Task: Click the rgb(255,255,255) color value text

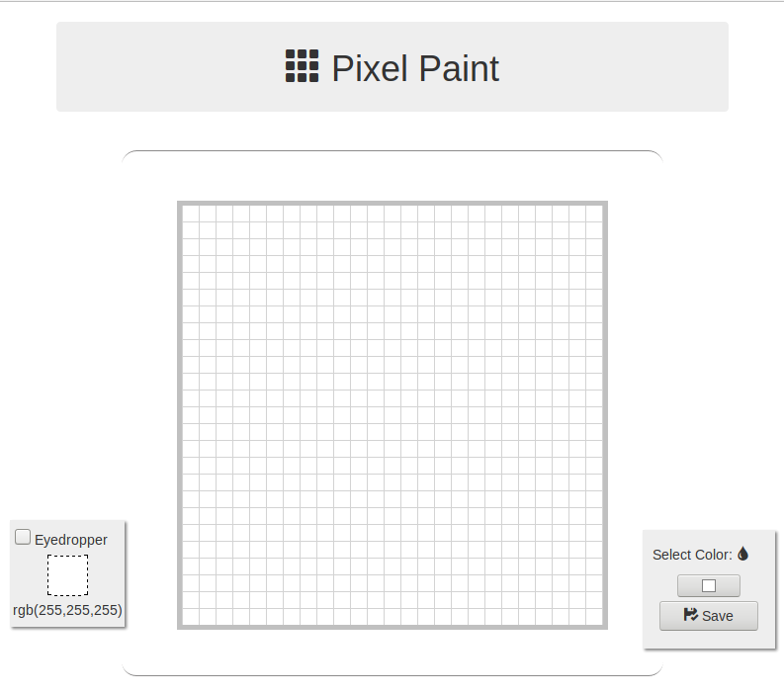Action: point(67,610)
